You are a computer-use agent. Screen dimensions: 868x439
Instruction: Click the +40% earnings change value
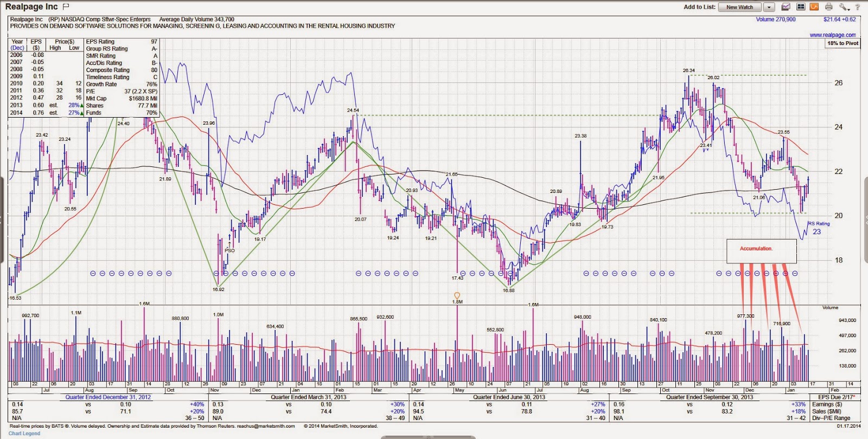coord(197,404)
